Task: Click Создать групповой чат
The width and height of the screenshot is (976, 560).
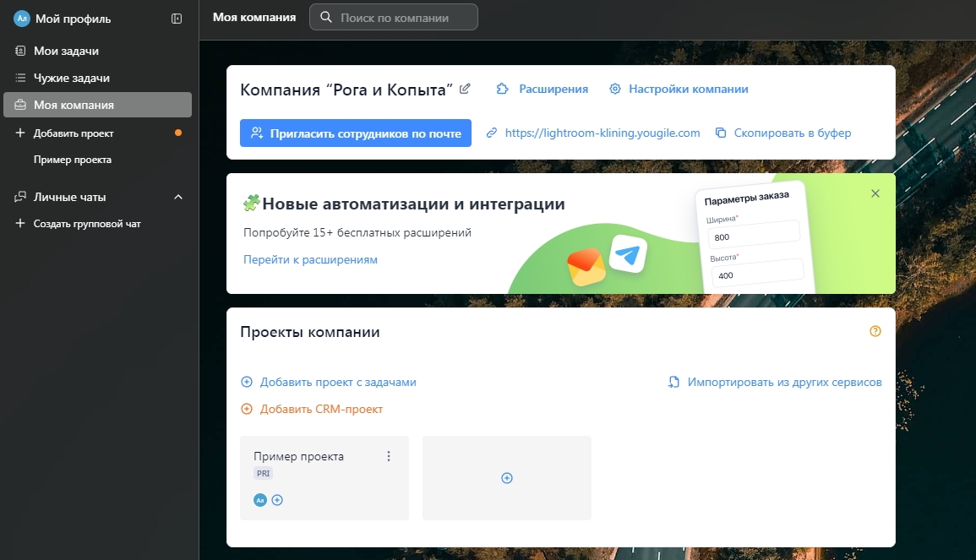Action: pos(87,223)
